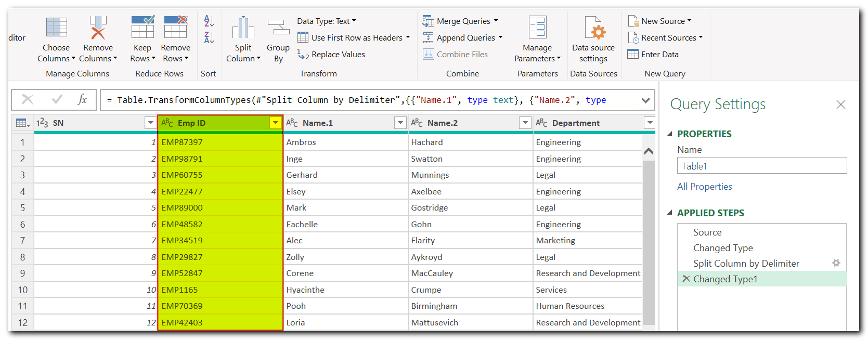Click cell MacCauley in Name.2
The width and height of the screenshot is (868, 340).
(471, 273)
